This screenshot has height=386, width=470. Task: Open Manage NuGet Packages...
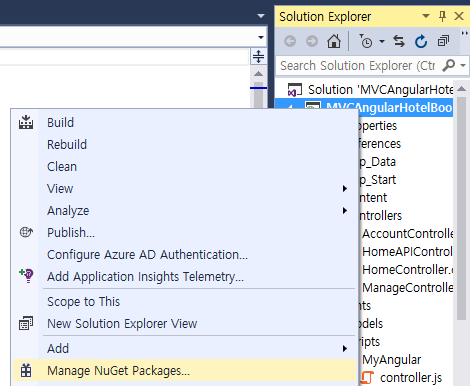pyautogui.click(x=184, y=370)
